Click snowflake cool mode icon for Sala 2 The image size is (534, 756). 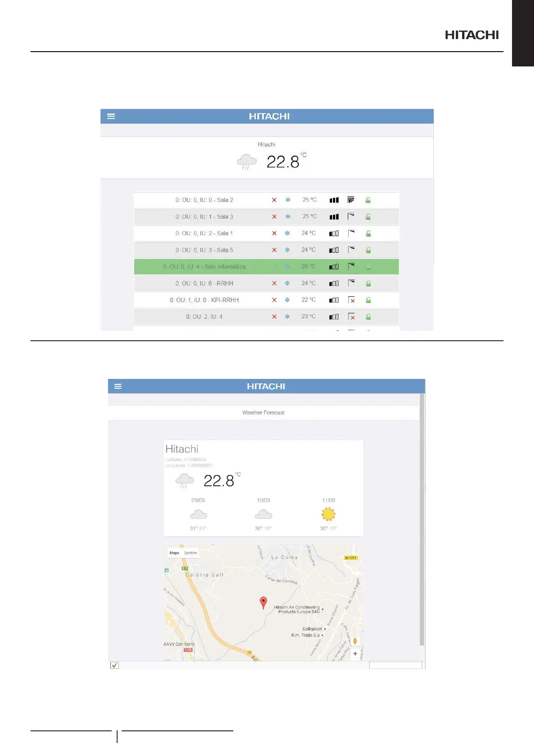288,200
